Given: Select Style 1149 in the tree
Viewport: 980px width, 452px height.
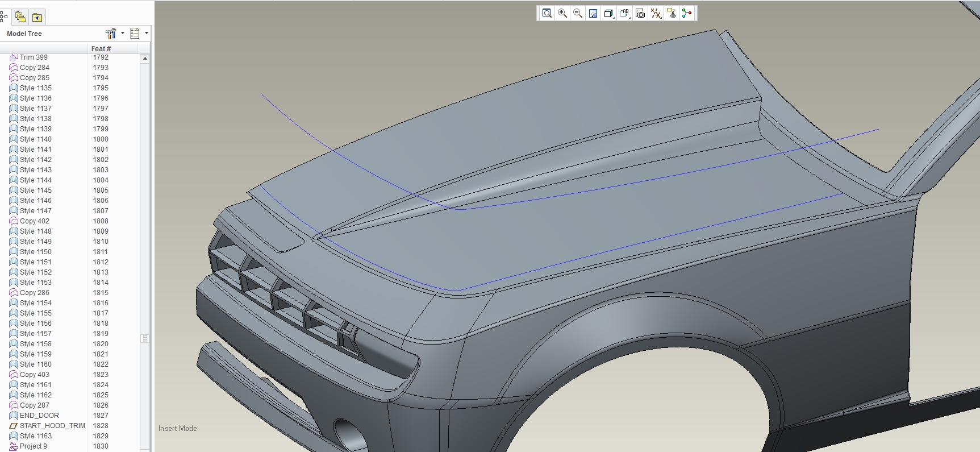Looking at the screenshot, I should [x=36, y=242].
